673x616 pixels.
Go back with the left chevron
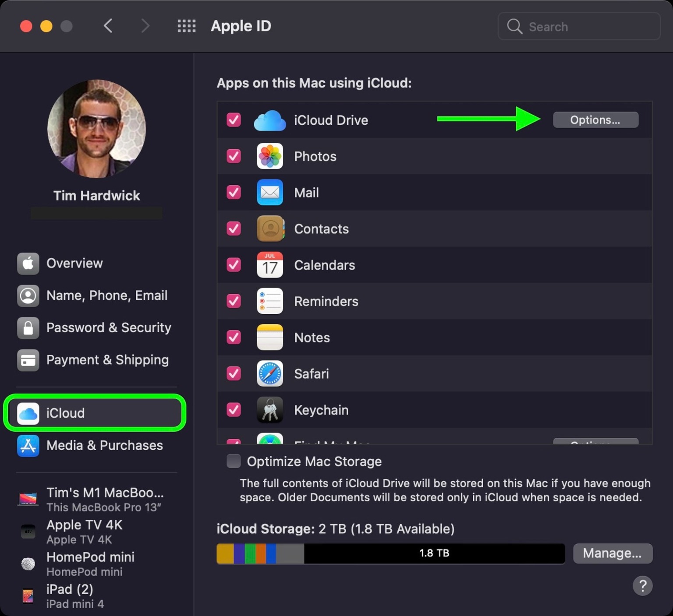pyautogui.click(x=108, y=26)
